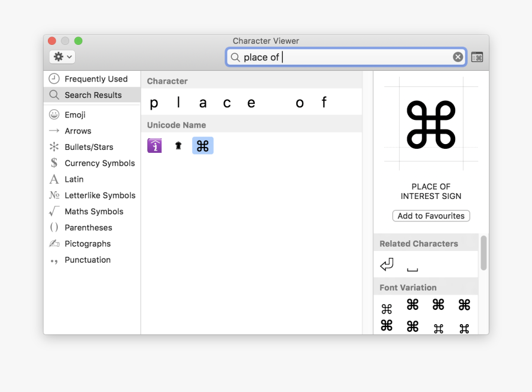The width and height of the screenshot is (532, 392).
Task: Clear the search field with the X button
Action: coord(458,57)
